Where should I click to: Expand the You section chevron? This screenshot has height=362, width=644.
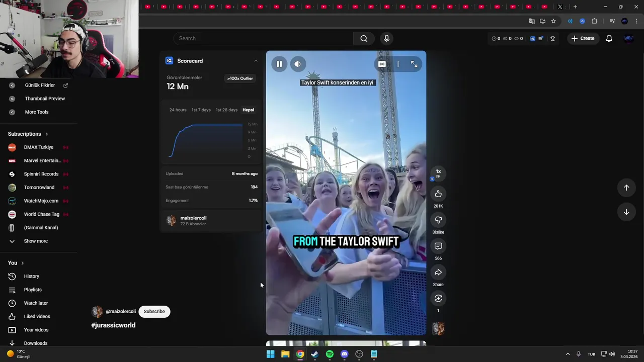point(22,263)
